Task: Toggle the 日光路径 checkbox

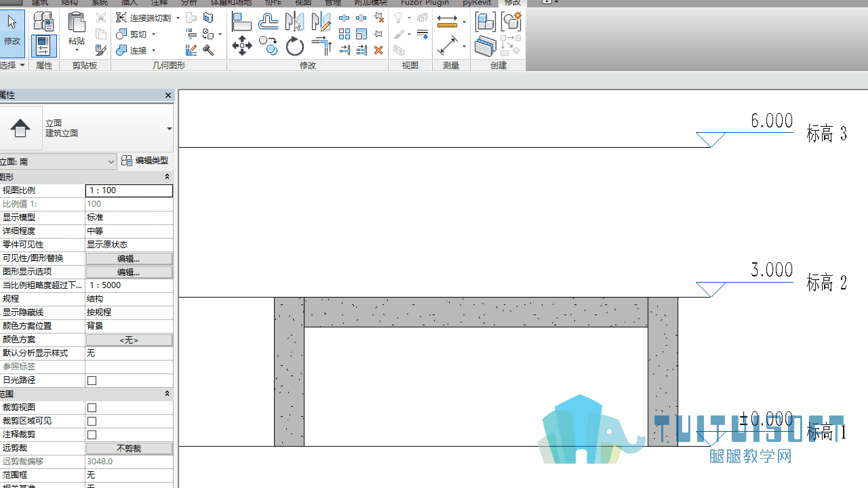Action: pyautogui.click(x=92, y=380)
